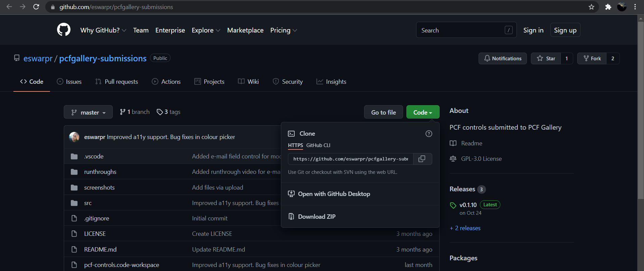
Task: Open the v0.1.10 release tag
Action: pyautogui.click(x=468, y=205)
